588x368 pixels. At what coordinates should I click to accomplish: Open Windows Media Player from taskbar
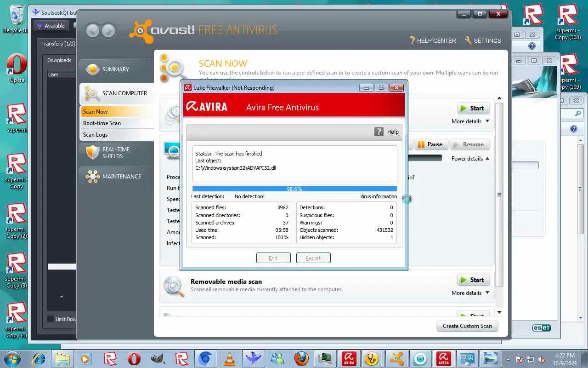pyautogui.click(x=85, y=359)
